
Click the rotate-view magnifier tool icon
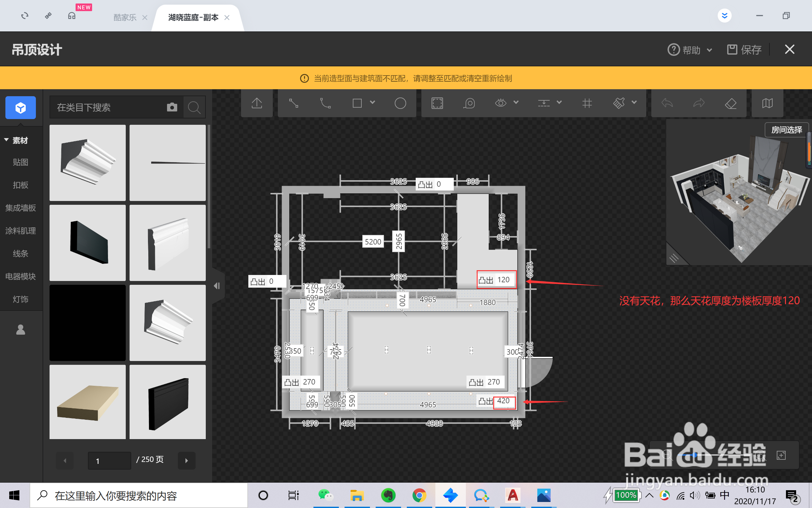(469, 103)
